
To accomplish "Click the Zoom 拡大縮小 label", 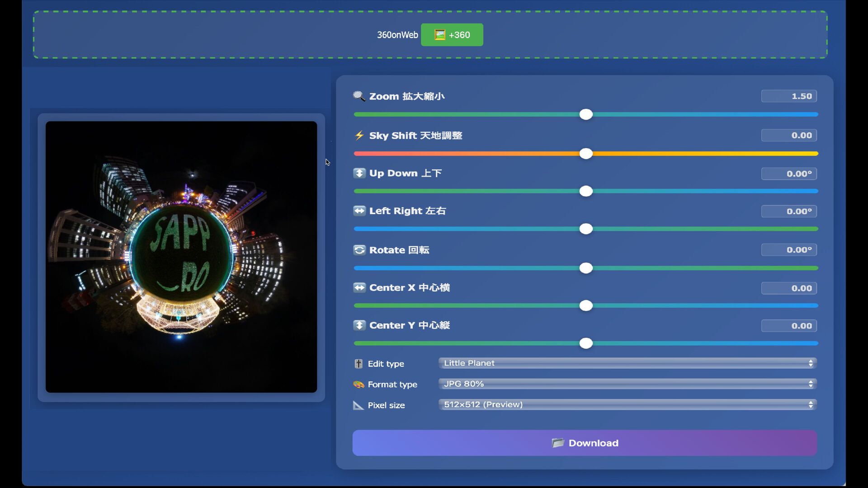I will [407, 96].
